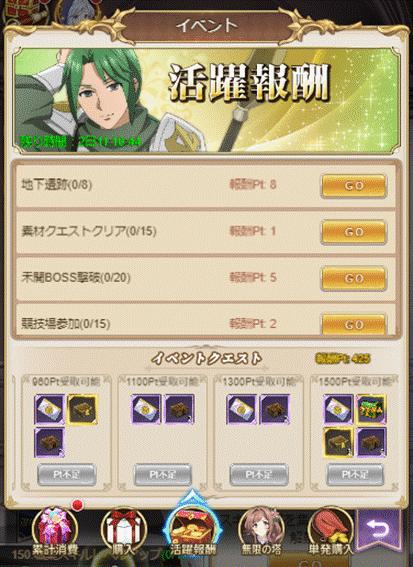Go to 未開BOSS撃破 quest

354,278
